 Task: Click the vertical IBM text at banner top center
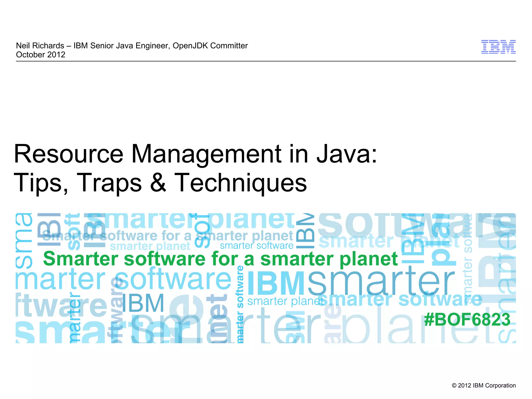click(x=305, y=231)
